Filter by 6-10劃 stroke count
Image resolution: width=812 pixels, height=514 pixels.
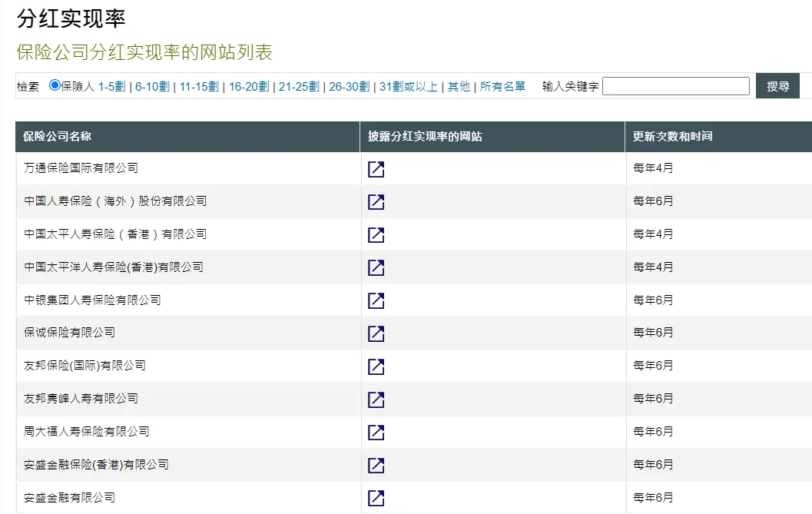[152, 87]
